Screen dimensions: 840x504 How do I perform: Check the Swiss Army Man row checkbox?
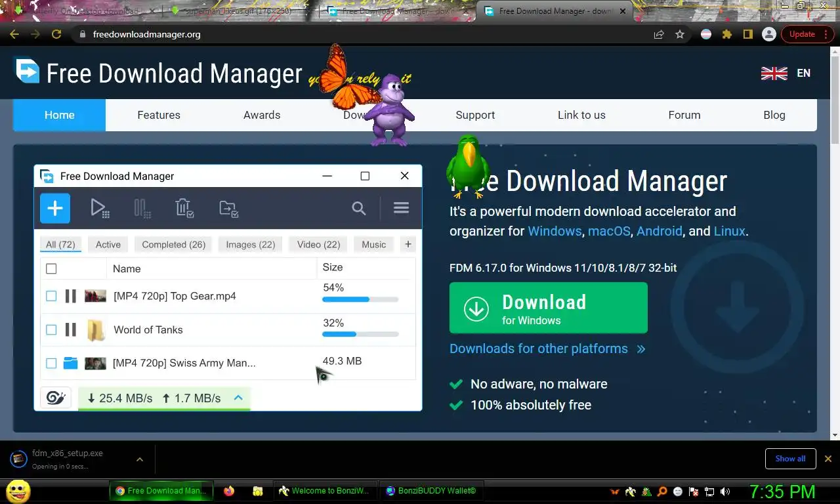pos(51,363)
